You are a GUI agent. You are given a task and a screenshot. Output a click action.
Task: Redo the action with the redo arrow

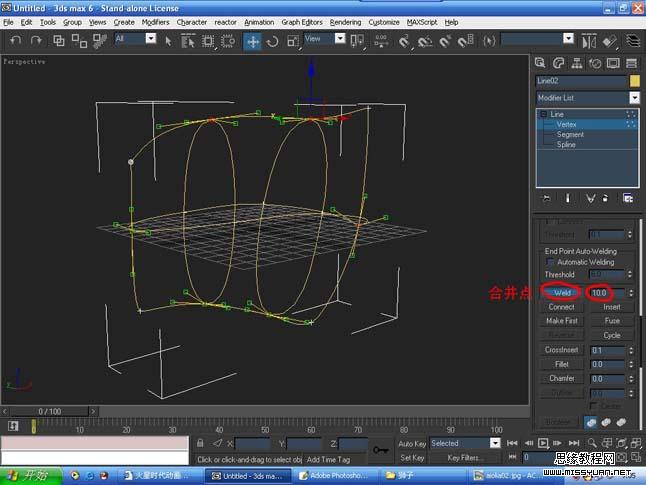36,40
